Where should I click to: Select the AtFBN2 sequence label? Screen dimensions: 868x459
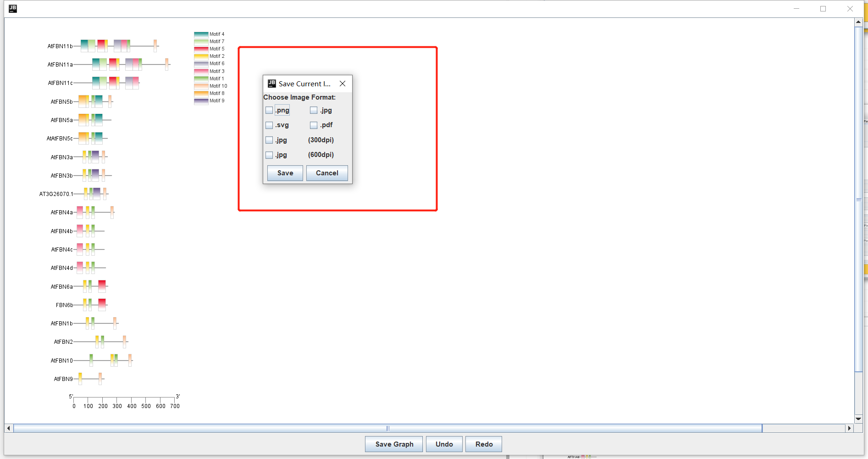(63, 342)
